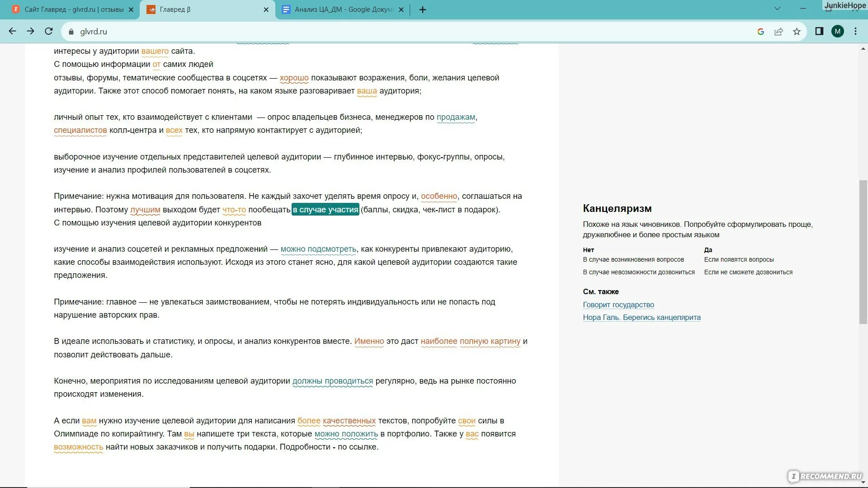Click underlined phrase можно подсмотреть
This screenshot has height=488, width=868.
coord(318,249)
